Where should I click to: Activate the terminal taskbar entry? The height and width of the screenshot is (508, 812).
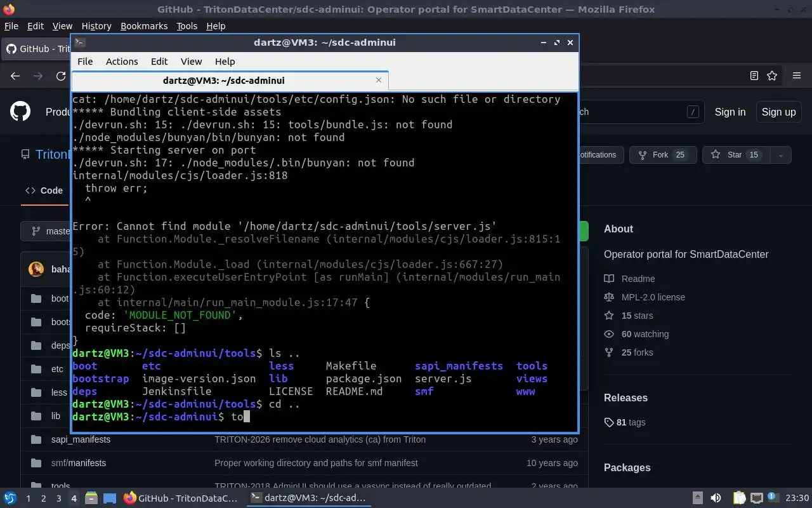tap(309, 498)
